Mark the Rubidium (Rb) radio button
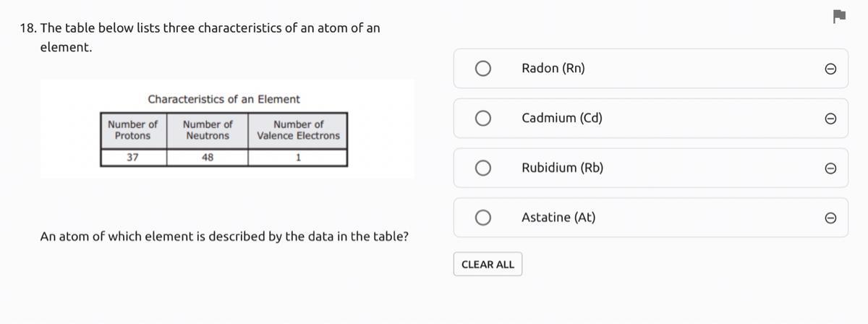Image resolution: width=868 pixels, height=324 pixels. 483,169
